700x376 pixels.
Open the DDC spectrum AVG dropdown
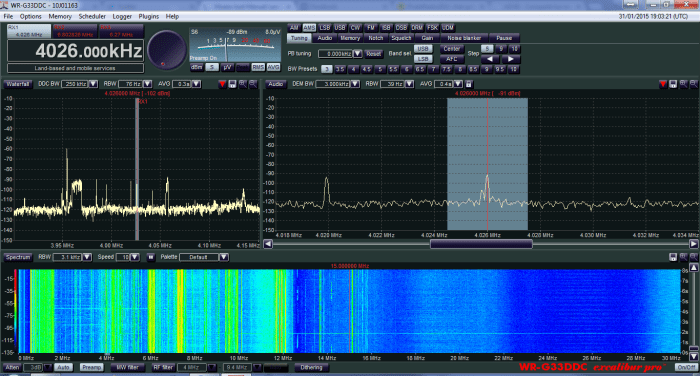196,84
